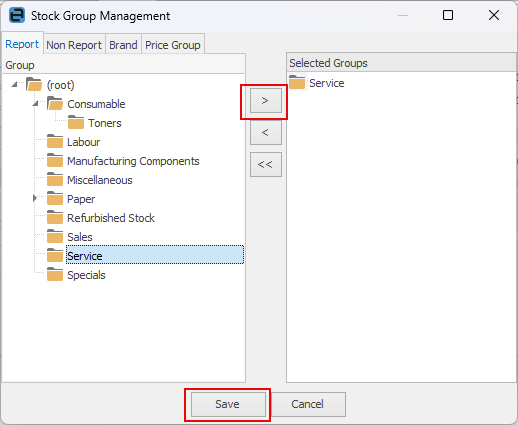Click the Sales folder icon
This screenshot has width=518, height=425.
point(55,237)
